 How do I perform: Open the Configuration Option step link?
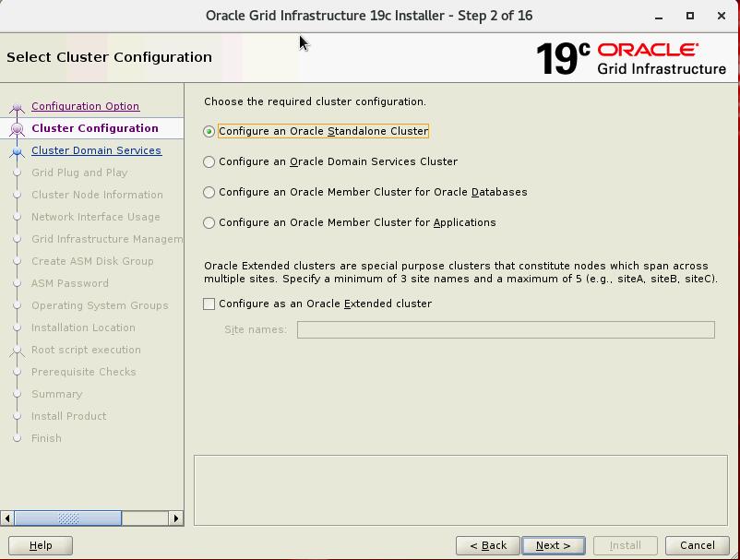coord(85,107)
